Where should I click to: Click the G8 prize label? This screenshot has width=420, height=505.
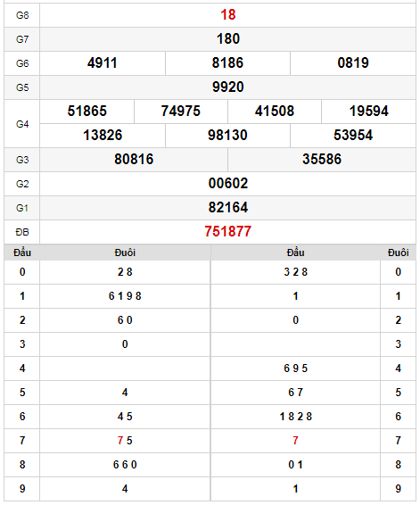(22, 15)
